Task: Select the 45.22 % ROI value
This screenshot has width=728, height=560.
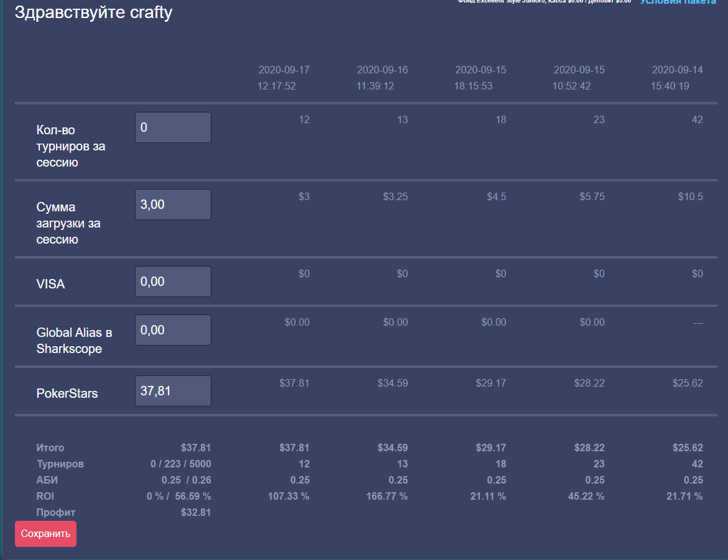Action: pyautogui.click(x=586, y=497)
